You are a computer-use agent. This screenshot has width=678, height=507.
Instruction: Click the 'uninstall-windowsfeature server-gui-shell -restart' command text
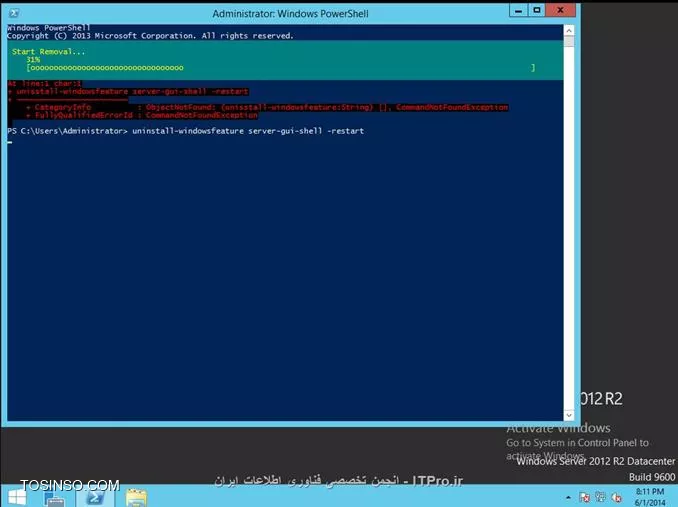pyautogui.click(x=248, y=131)
